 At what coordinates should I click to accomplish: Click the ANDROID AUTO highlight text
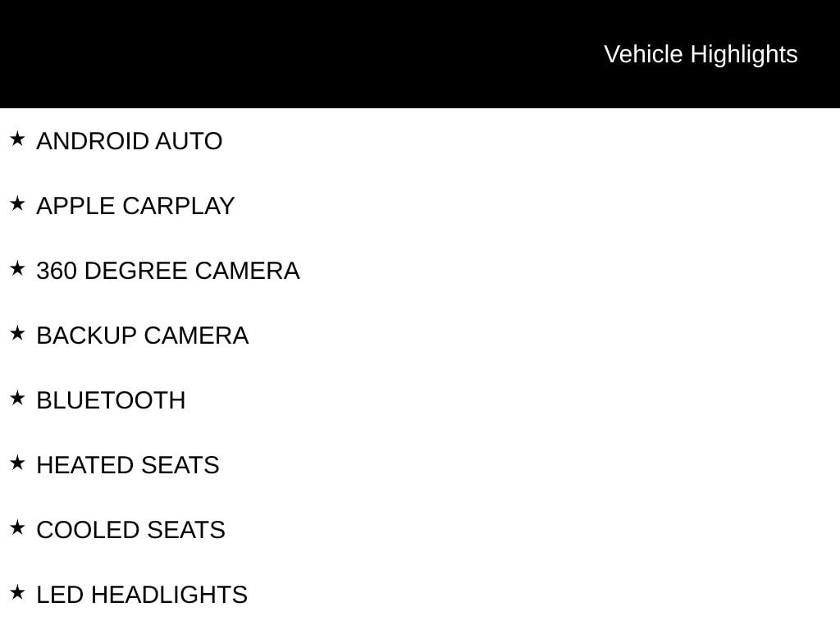[x=129, y=141]
